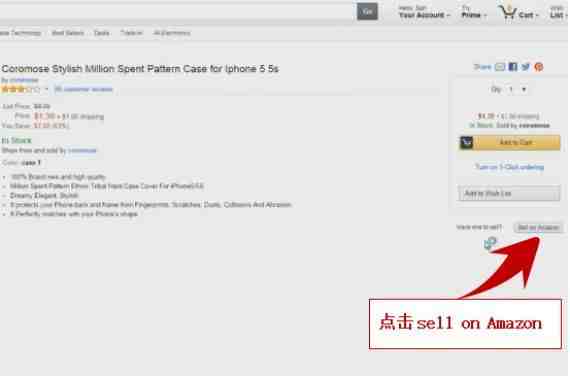
Task: Click the Sell on Amazon button
Action: tap(538, 228)
